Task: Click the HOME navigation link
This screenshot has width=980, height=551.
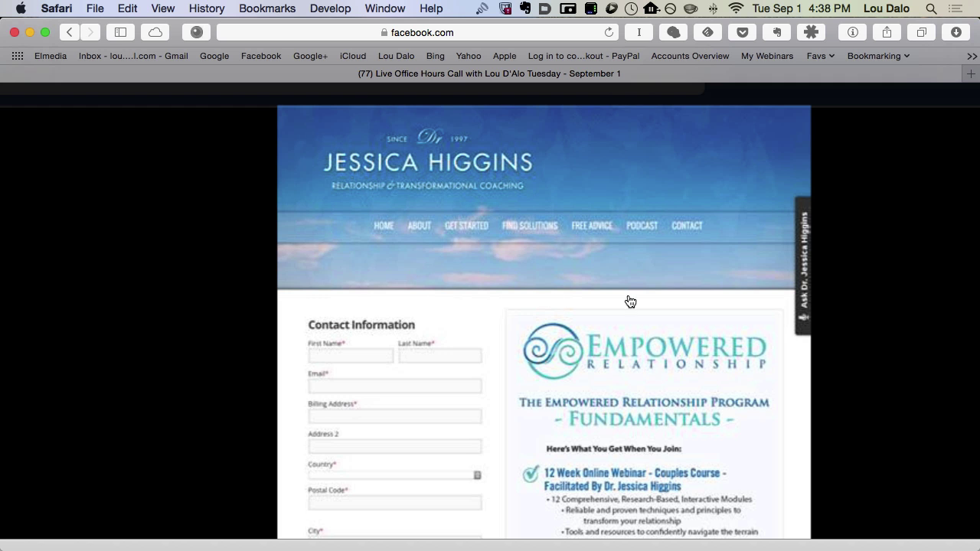Action: tap(384, 226)
